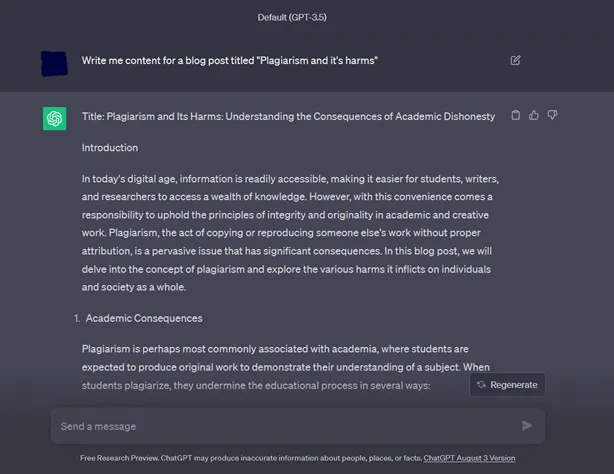614x474 pixels.
Task: Give the response a thumbs up
Action: (534, 115)
